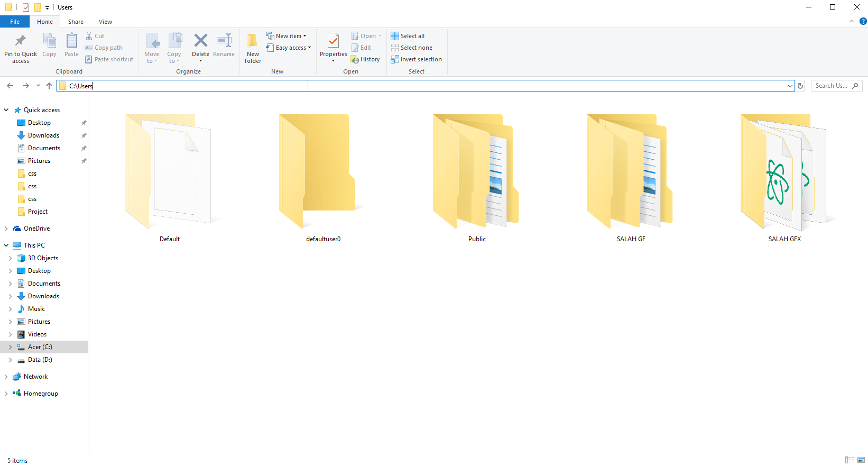Expand the OneDrive tree node
Screen dimensions: 868x466
tap(6, 229)
